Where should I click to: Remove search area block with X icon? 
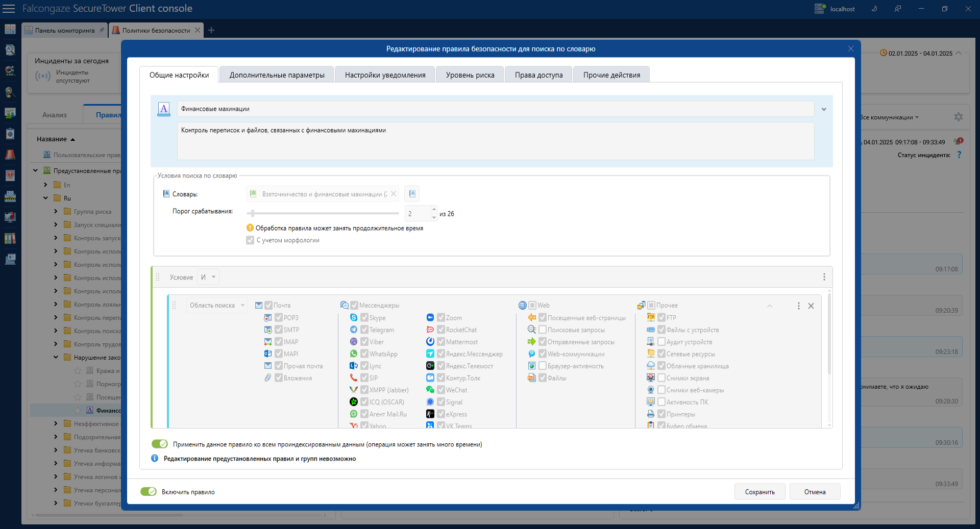click(811, 306)
